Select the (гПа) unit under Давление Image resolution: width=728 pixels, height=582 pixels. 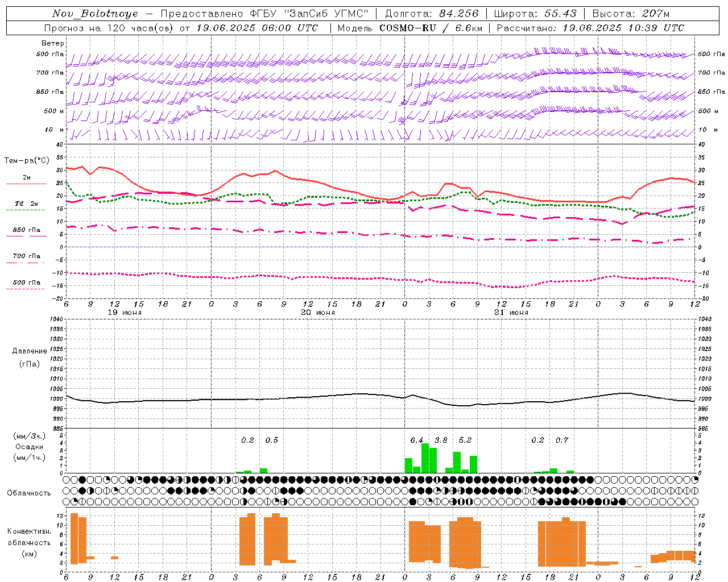point(28,364)
